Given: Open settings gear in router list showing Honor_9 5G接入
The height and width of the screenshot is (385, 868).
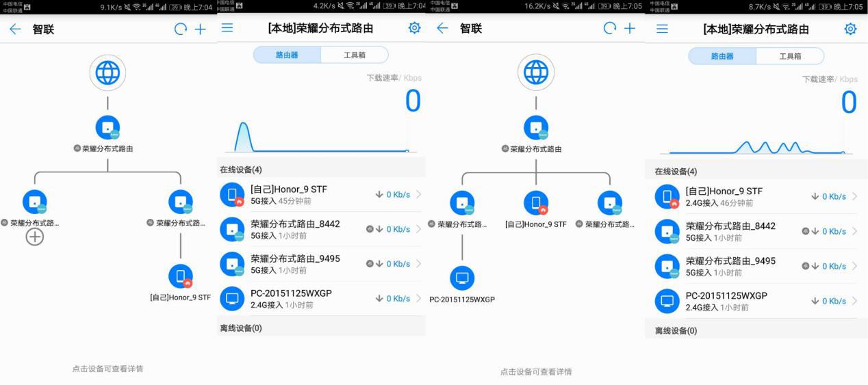Looking at the screenshot, I should [x=414, y=28].
